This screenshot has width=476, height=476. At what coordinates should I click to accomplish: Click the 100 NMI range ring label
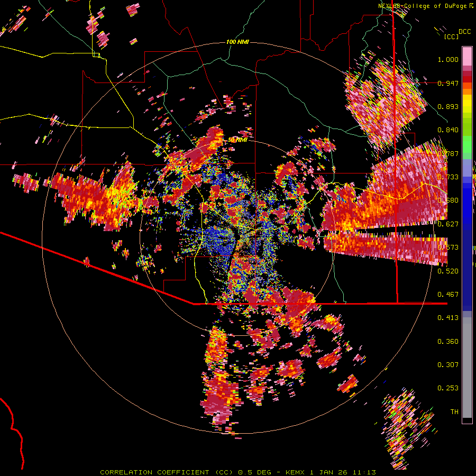[237, 42]
